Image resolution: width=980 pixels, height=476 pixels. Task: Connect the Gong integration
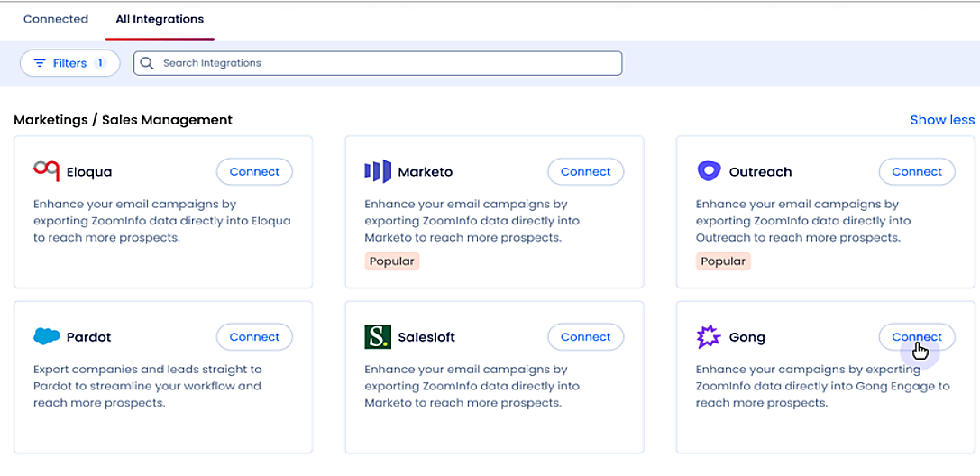click(917, 336)
